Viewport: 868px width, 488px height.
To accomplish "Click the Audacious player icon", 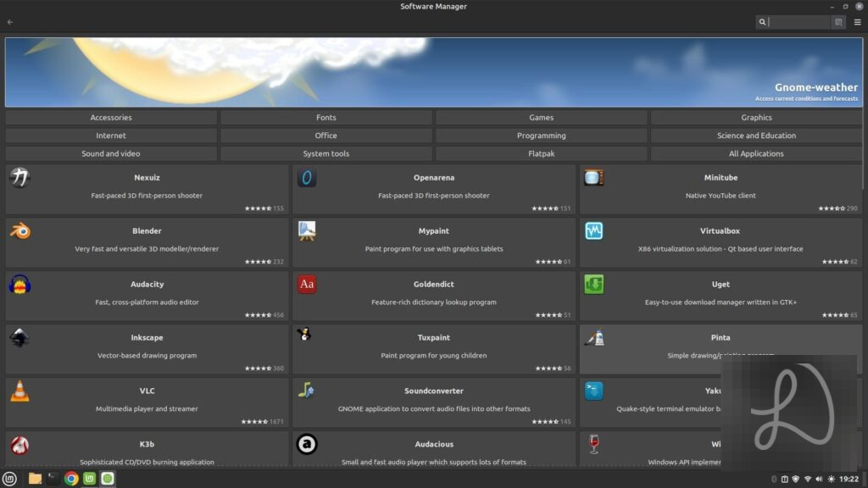I will (x=306, y=444).
